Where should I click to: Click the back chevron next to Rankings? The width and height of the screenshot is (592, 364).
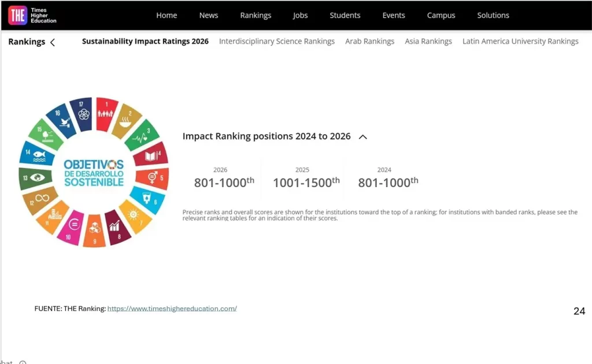(x=53, y=42)
